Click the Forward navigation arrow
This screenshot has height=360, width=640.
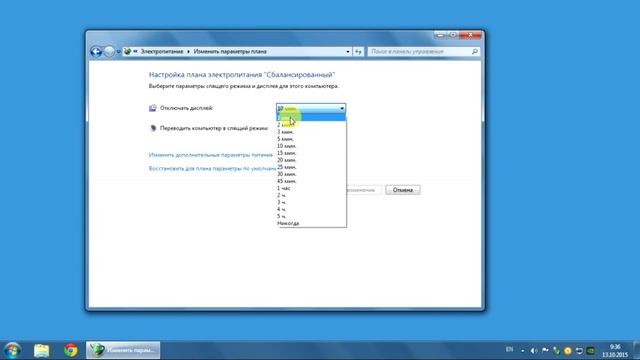[109, 51]
